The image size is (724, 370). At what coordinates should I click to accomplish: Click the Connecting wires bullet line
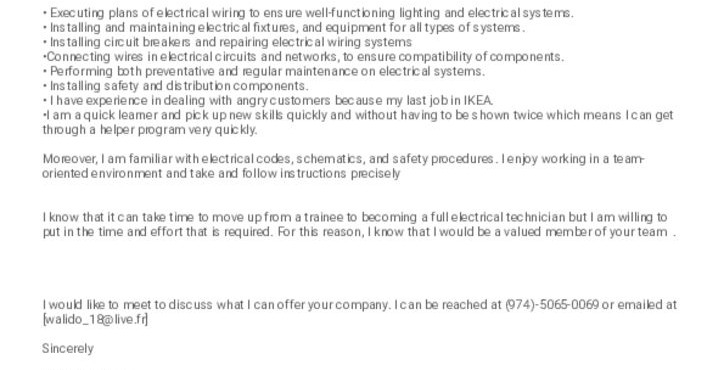pyautogui.click(x=303, y=57)
